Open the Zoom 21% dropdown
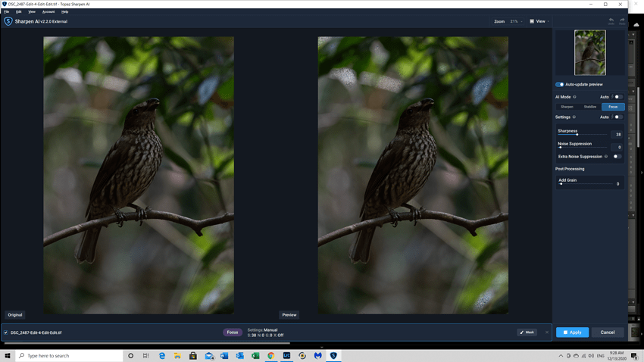This screenshot has height=362, width=644. [x=516, y=21]
